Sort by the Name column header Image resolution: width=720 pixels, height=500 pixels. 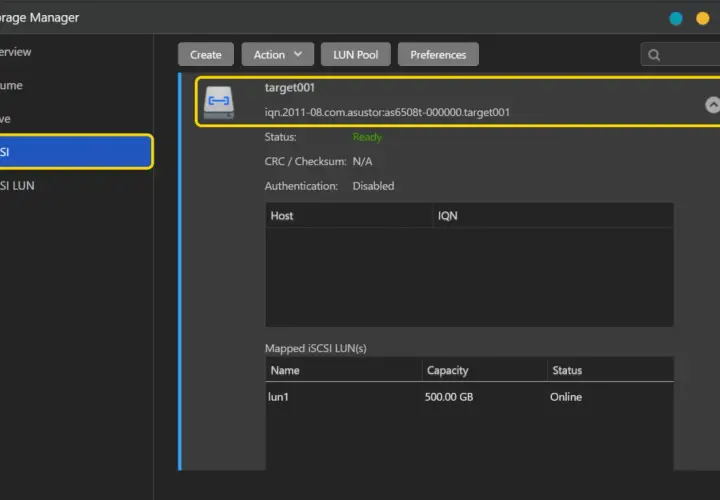[343, 370]
